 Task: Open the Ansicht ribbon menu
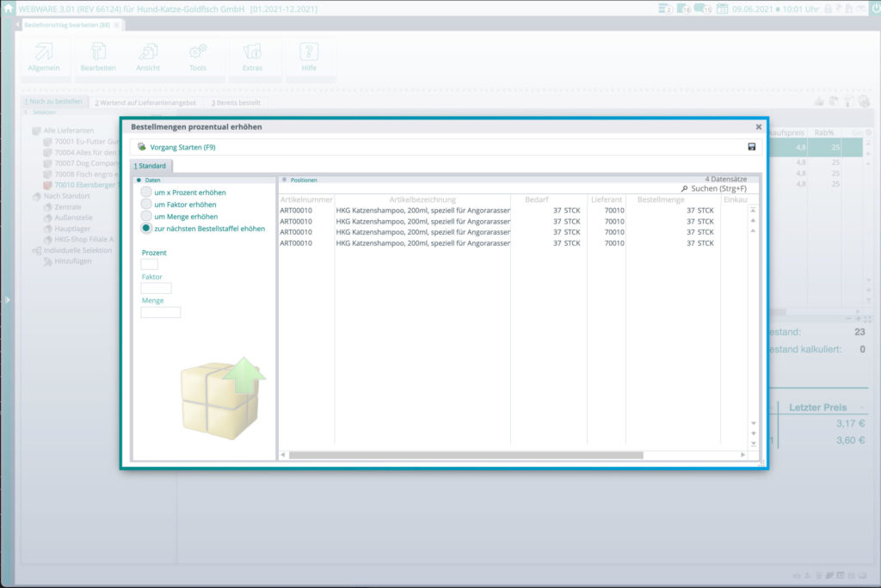click(x=148, y=58)
